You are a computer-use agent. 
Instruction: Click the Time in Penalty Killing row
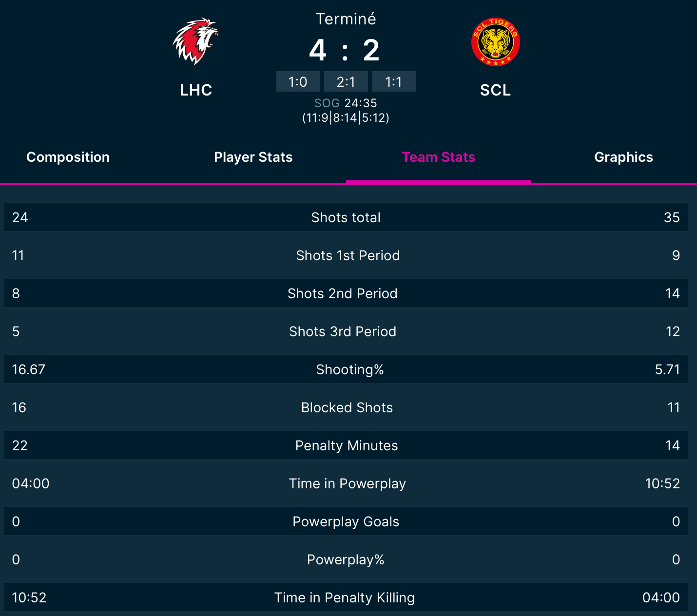coord(346,597)
